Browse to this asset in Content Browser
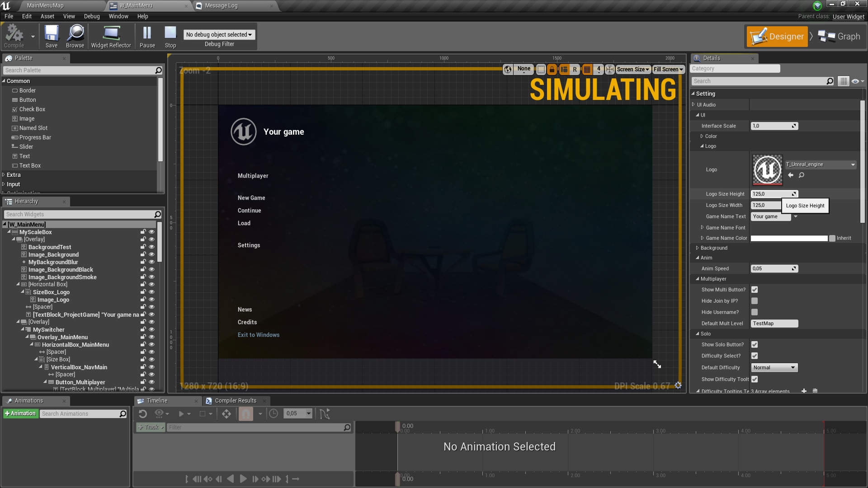Image resolution: width=868 pixels, height=488 pixels. point(75,36)
